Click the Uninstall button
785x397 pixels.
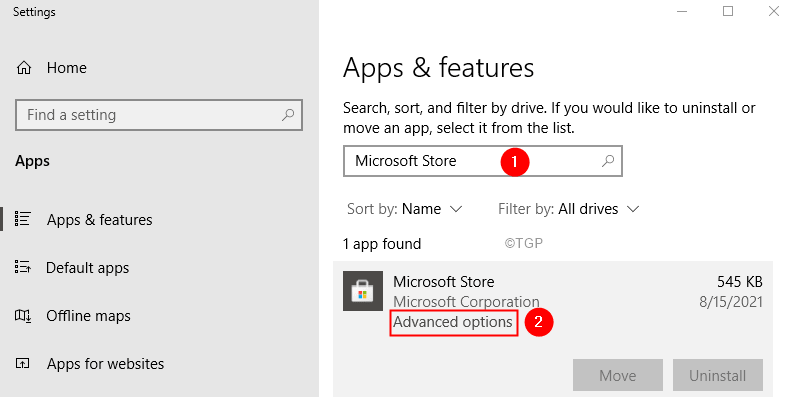pos(717,375)
